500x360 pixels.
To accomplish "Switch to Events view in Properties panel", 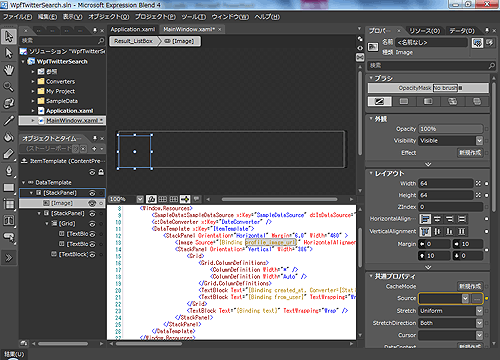I will [x=489, y=43].
